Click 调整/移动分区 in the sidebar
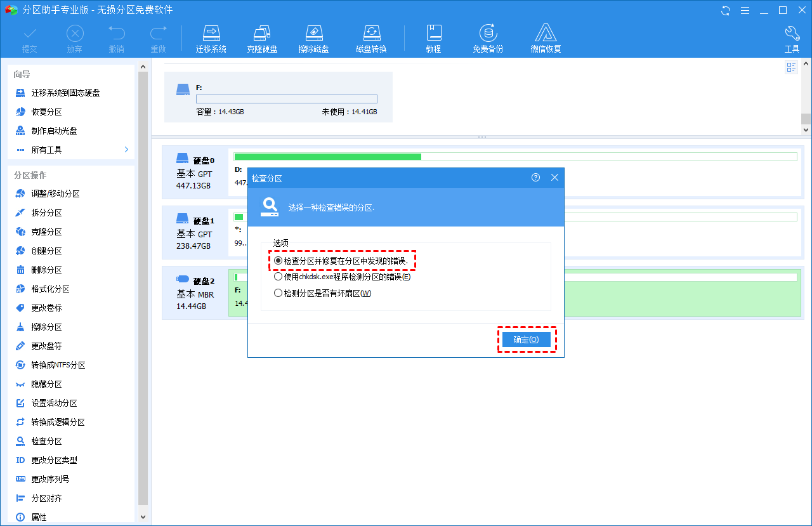This screenshot has height=526, width=812. (55, 194)
